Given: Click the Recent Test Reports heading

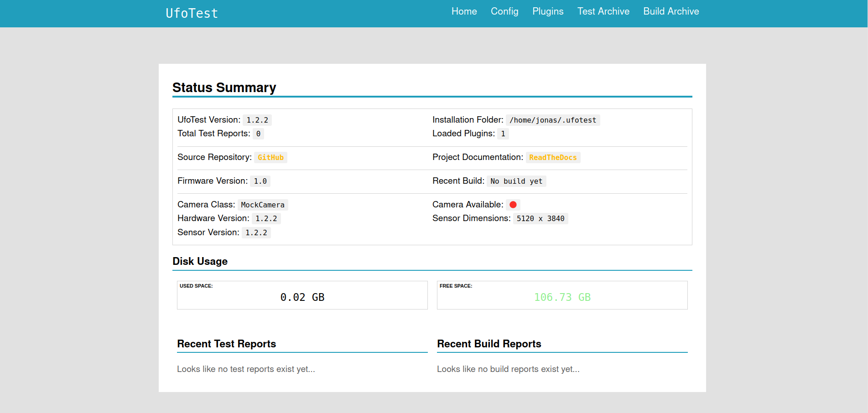Looking at the screenshot, I should (x=226, y=344).
